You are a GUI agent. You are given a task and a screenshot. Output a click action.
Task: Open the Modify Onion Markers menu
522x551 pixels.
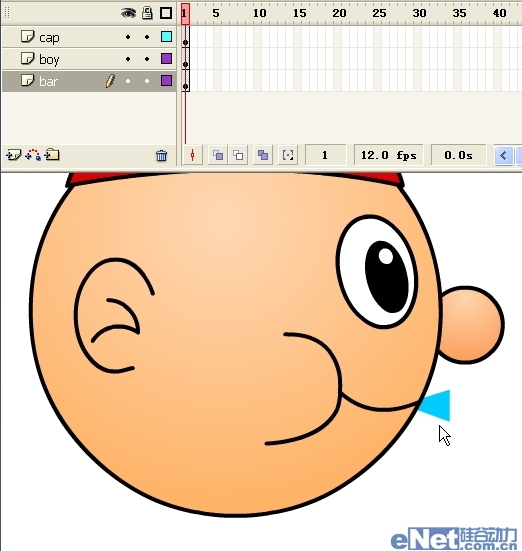coord(288,155)
